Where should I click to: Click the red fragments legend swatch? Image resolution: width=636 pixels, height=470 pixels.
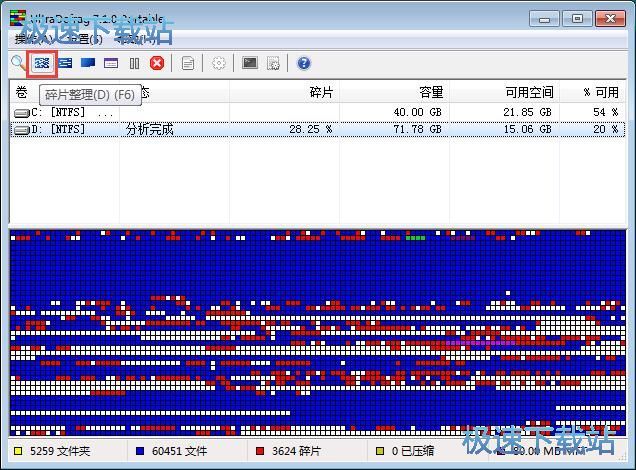(x=260, y=451)
